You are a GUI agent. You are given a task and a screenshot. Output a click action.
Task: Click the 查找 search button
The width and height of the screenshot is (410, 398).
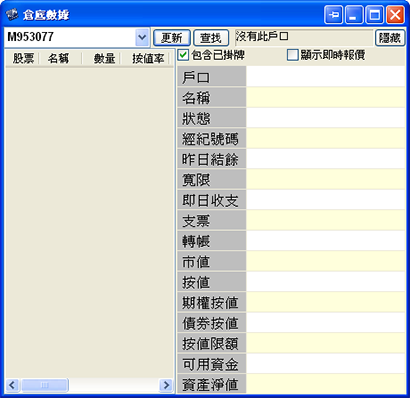[211, 38]
